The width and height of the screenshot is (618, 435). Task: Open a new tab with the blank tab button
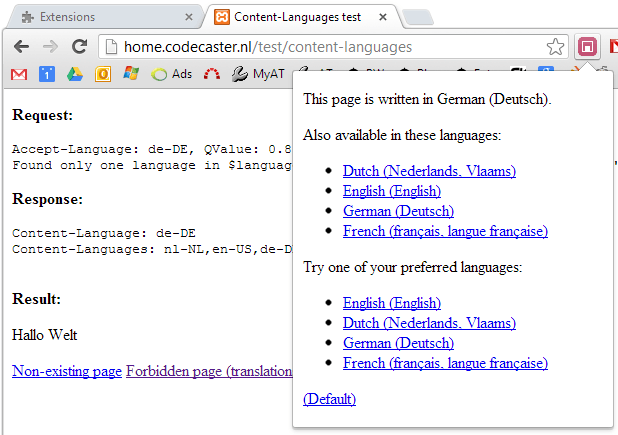point(419,18)
